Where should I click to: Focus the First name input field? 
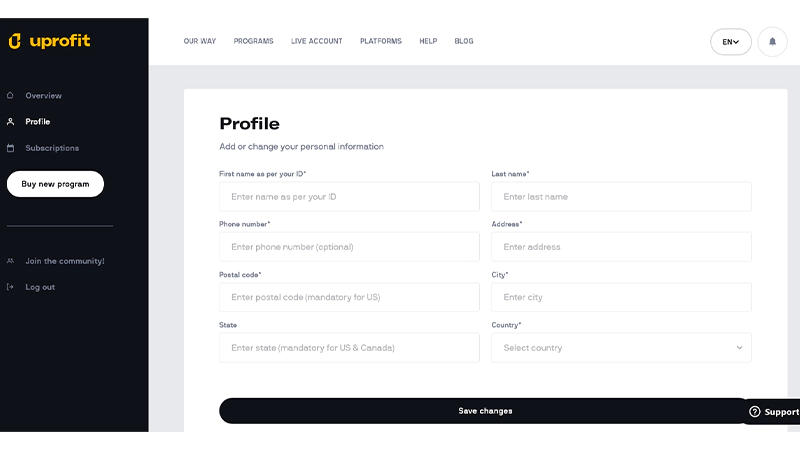coord(349,197)
